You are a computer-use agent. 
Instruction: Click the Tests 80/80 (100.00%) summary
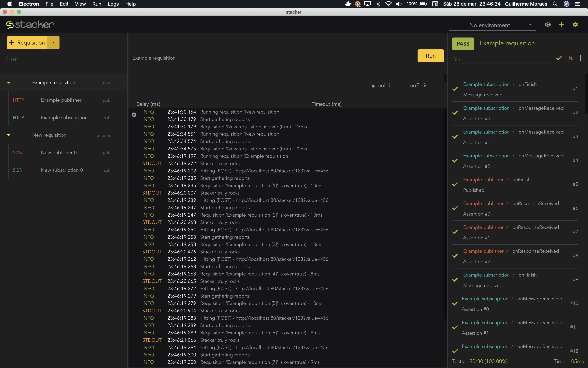(x=480, y=361)
